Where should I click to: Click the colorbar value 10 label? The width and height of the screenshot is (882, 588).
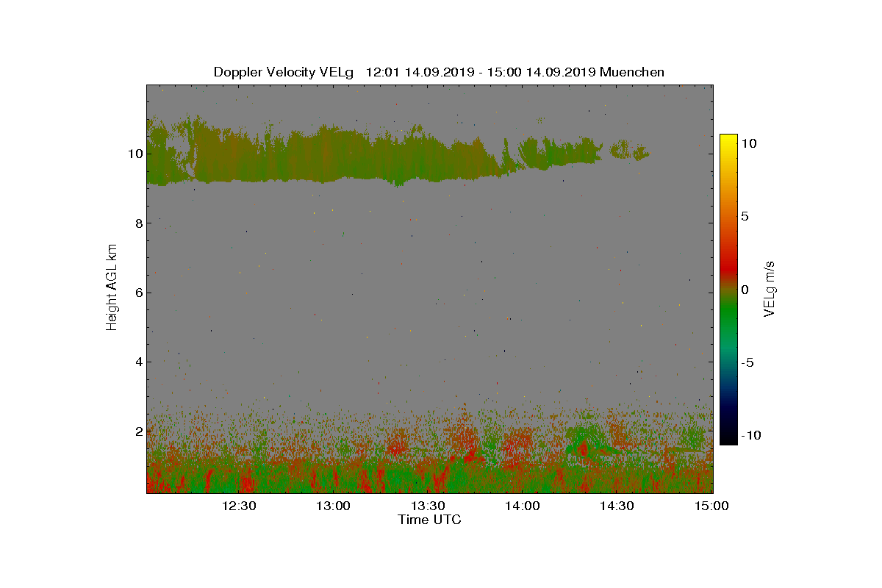click(x=748, y=144)
